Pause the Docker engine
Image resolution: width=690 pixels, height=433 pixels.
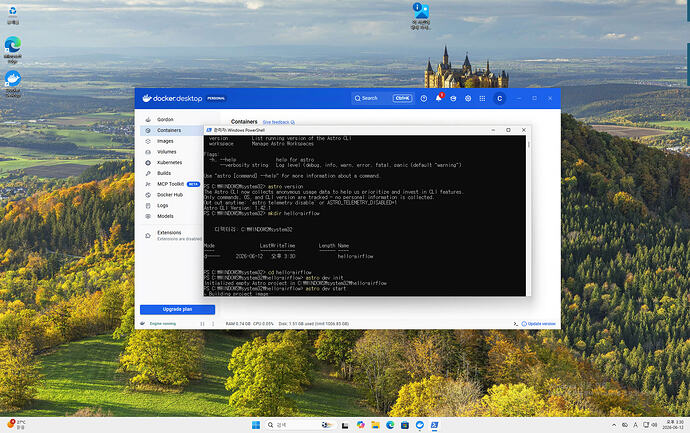(x=202, y=324)
